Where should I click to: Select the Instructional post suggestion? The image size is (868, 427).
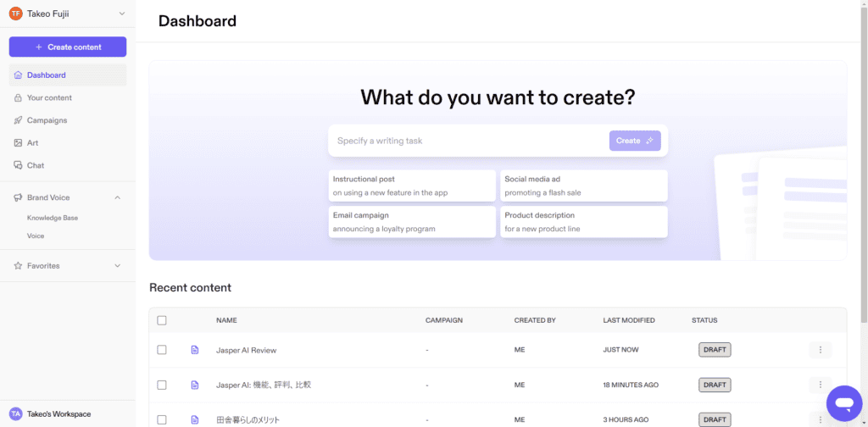[412, 186]
